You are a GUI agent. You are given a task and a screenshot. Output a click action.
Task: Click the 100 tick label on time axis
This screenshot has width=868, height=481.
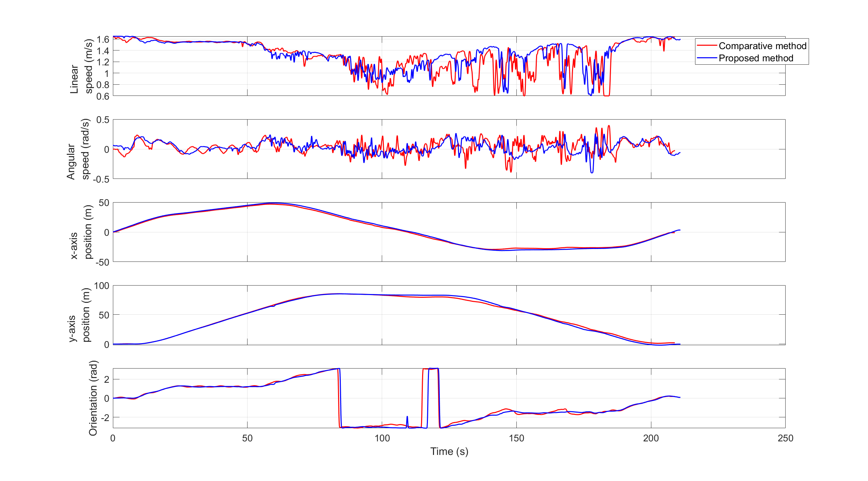coord(382,438)
